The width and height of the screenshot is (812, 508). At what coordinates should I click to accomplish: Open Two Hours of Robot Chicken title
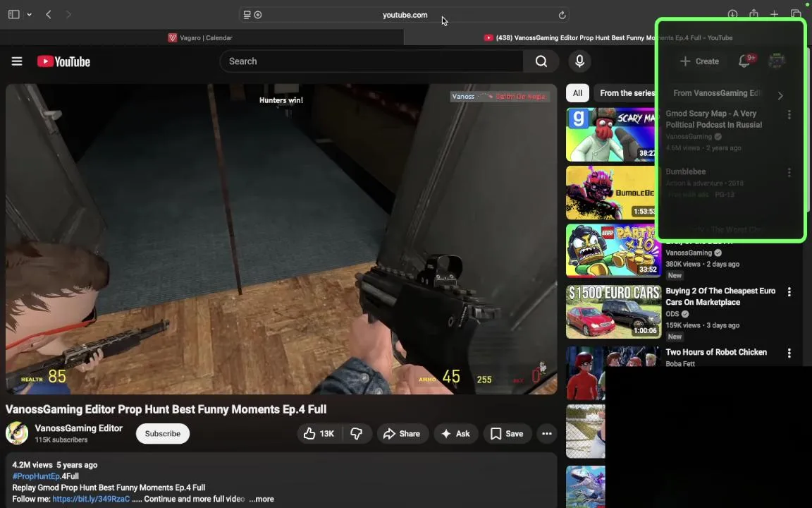(x=716, y=352)
